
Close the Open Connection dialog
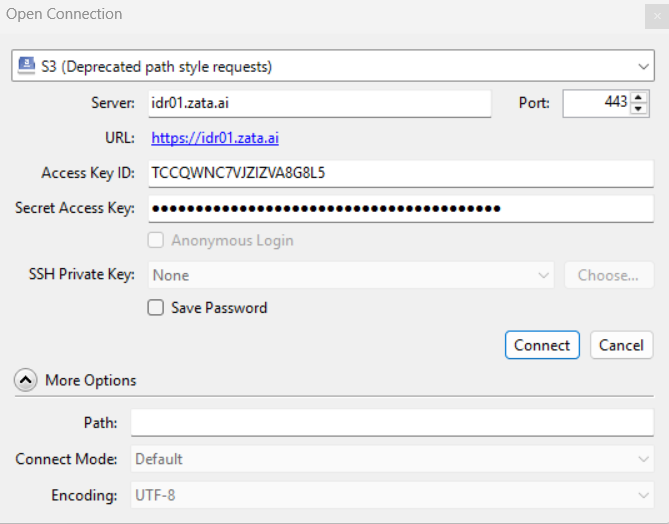coord(656,15)
